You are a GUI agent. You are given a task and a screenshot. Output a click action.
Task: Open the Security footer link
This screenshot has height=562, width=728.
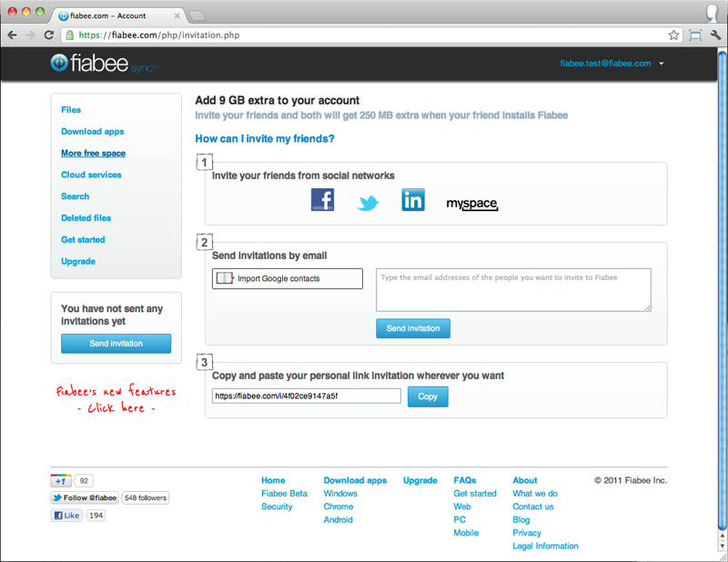coord(277,507)
